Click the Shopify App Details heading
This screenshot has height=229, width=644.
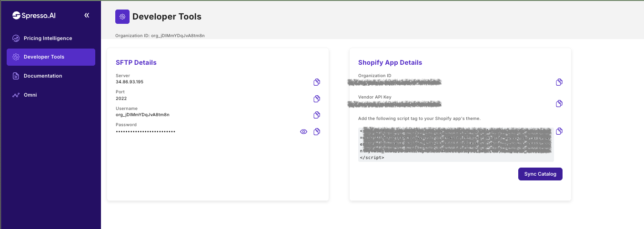click(x=390, y=62)
